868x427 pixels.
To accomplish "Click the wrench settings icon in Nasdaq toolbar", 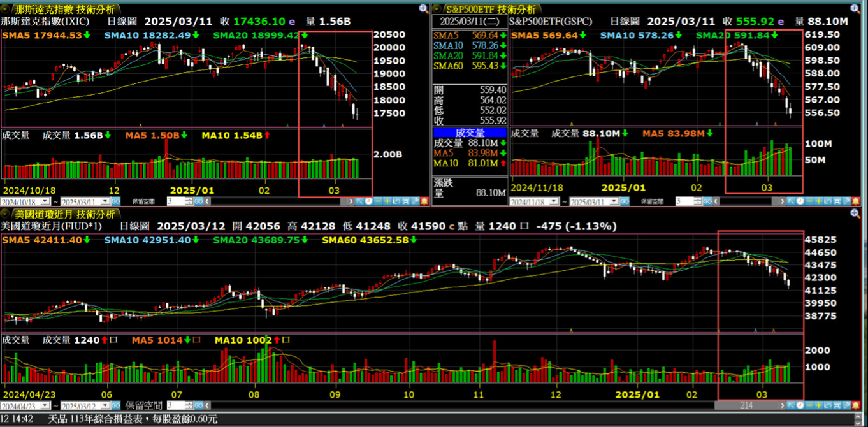I will coord(415,201).
